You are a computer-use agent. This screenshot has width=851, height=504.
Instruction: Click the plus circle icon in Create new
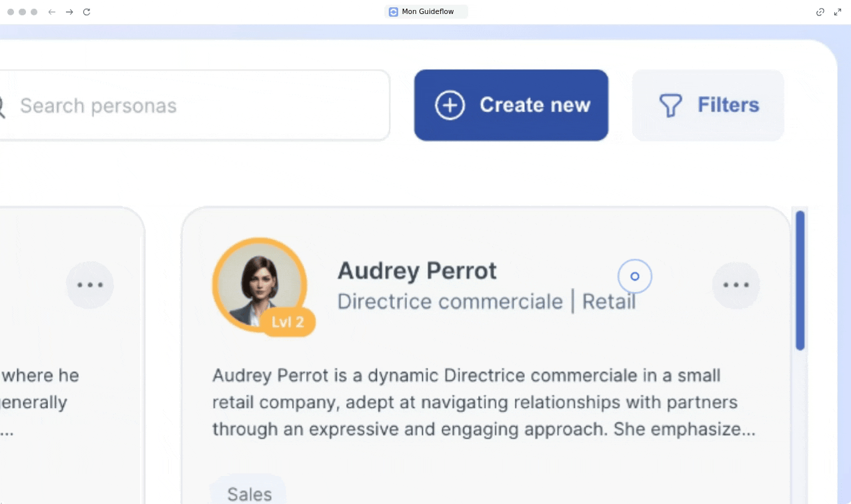coord(450,105)
